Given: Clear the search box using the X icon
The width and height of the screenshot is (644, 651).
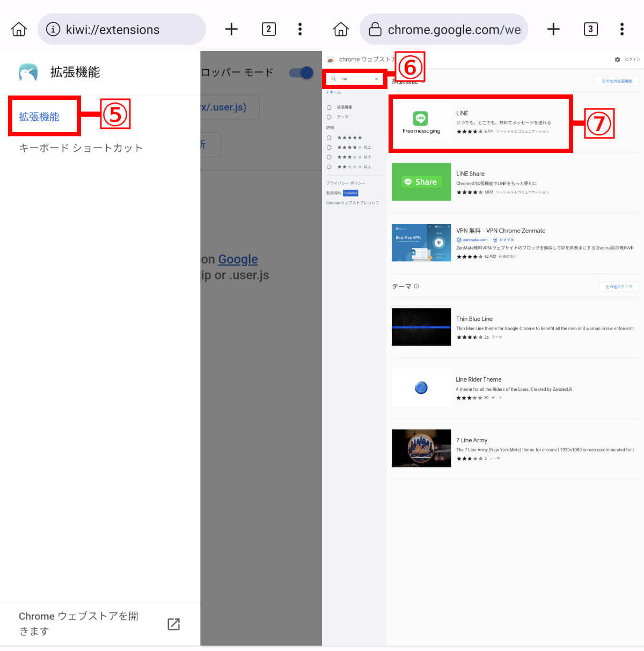Looking at the screenshot, I should pos(376,79).
